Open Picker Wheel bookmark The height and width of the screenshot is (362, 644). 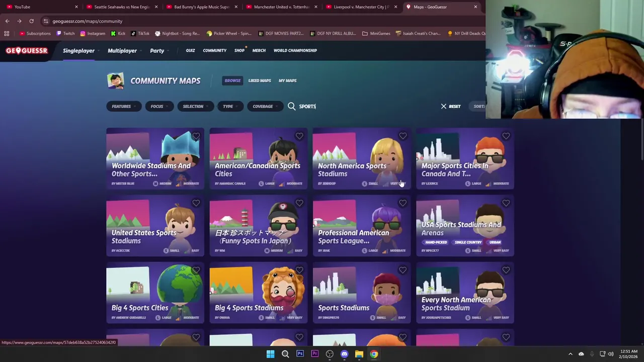[228, 33]
